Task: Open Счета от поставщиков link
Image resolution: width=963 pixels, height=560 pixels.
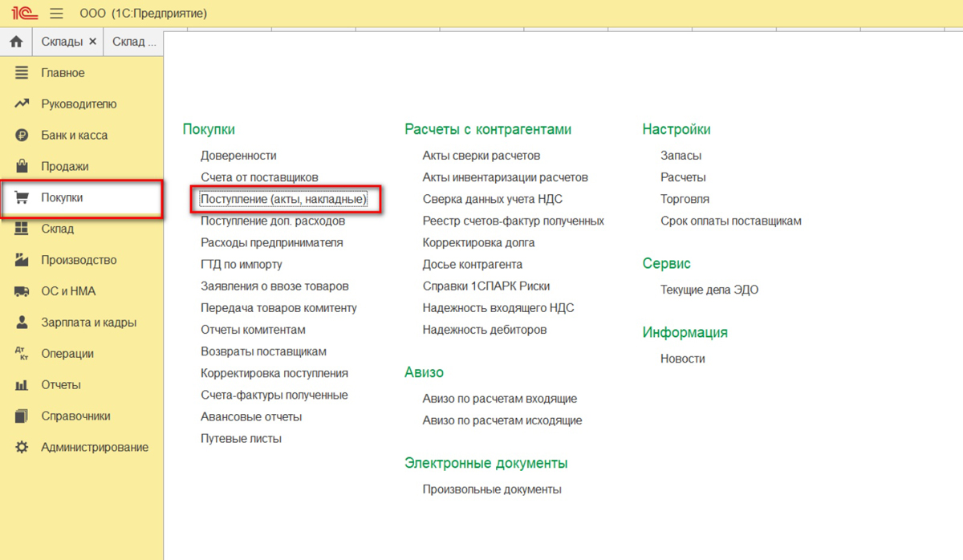Action: (259, 177)
